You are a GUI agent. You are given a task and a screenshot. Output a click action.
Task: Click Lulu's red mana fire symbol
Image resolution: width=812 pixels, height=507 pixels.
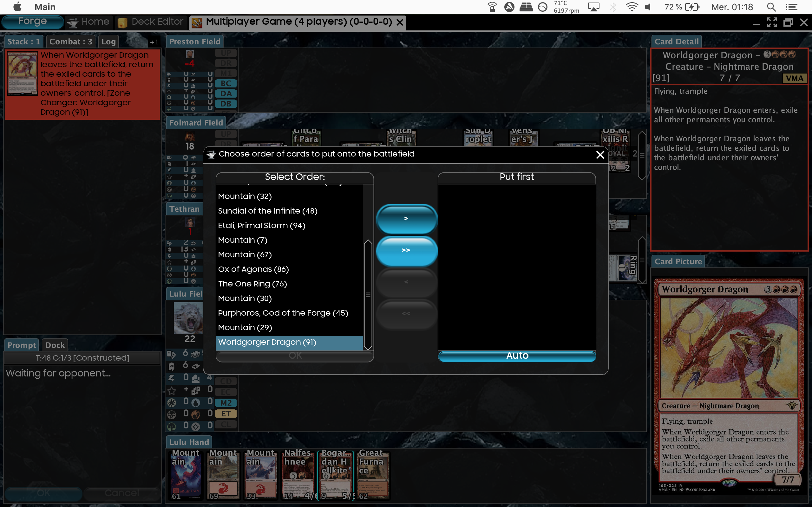(196, 414)
